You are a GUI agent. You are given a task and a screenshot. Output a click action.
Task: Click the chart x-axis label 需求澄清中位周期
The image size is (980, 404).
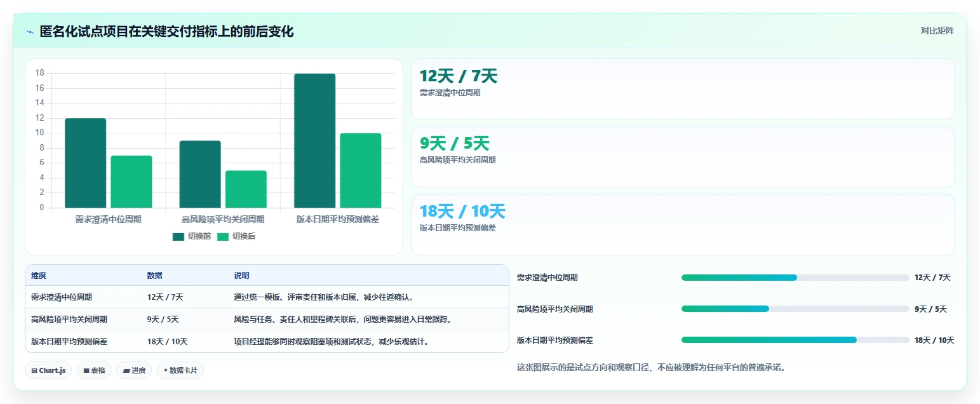click(x=108, y=219)
